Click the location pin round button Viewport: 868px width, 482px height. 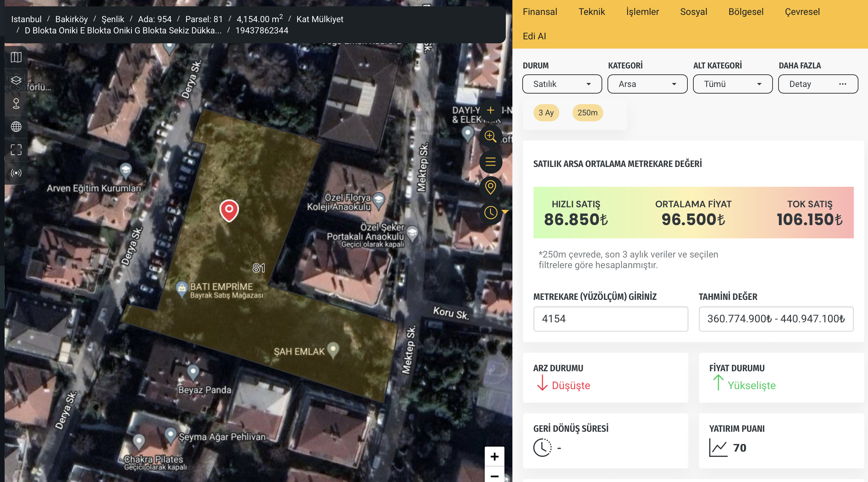click(x=490, y=187)
